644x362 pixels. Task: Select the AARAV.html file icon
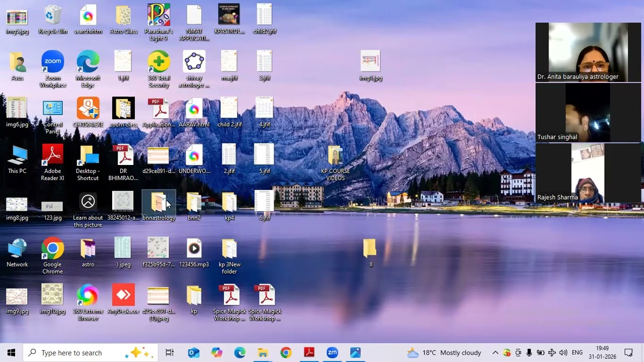194,113
